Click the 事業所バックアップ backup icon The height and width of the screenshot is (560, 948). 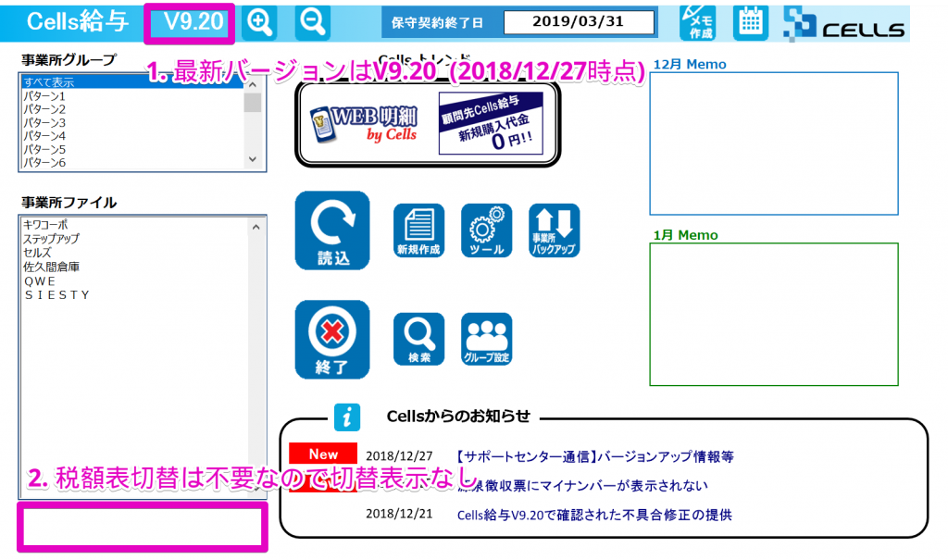555,230
